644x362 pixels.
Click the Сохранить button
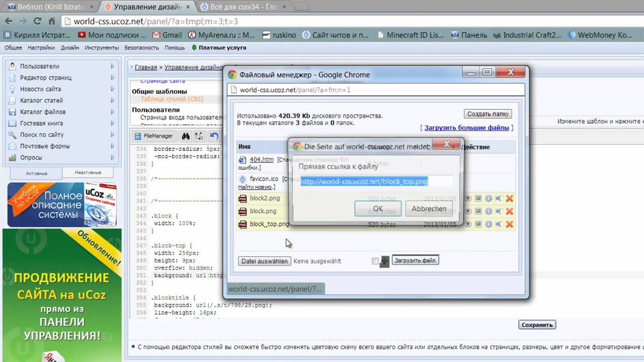(x=537, y=325)
